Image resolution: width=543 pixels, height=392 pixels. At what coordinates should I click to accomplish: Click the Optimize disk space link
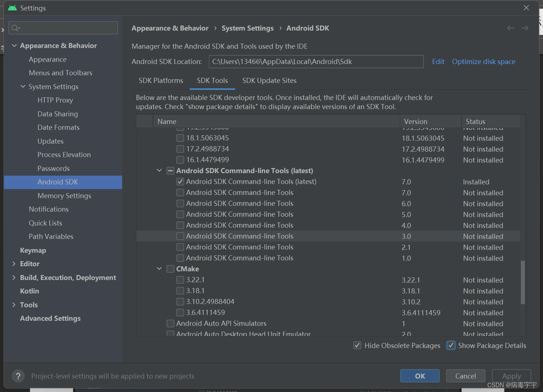[x=483, y=61]
